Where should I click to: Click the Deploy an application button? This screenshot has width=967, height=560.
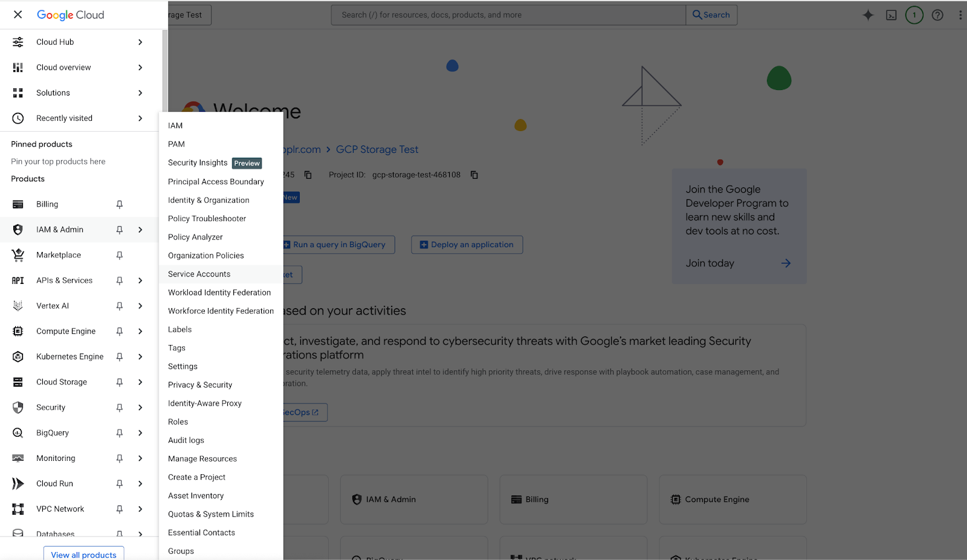tap(467, 245)
